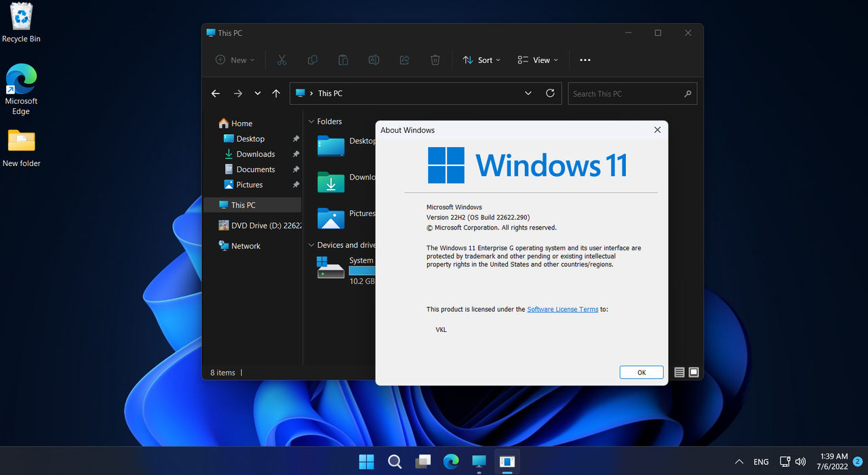Open the notification badge
Image resolution: width=868 pixels, height=475 pixels.
tap(858, 461)
